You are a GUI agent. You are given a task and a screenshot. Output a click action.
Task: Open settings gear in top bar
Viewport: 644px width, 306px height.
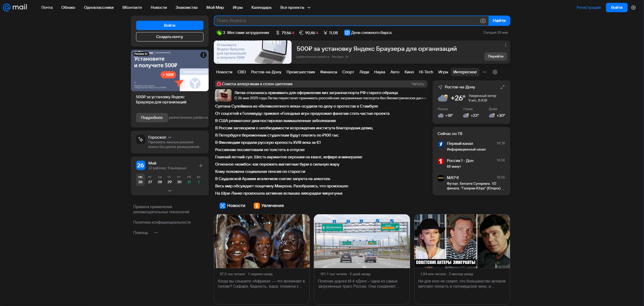coord(633,8)
